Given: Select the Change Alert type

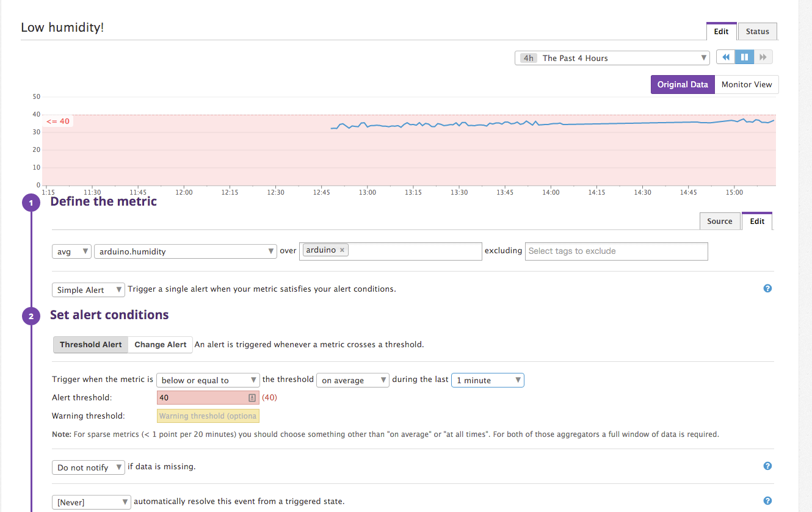Looking at the screenshot, I should [x=161, y=345].
